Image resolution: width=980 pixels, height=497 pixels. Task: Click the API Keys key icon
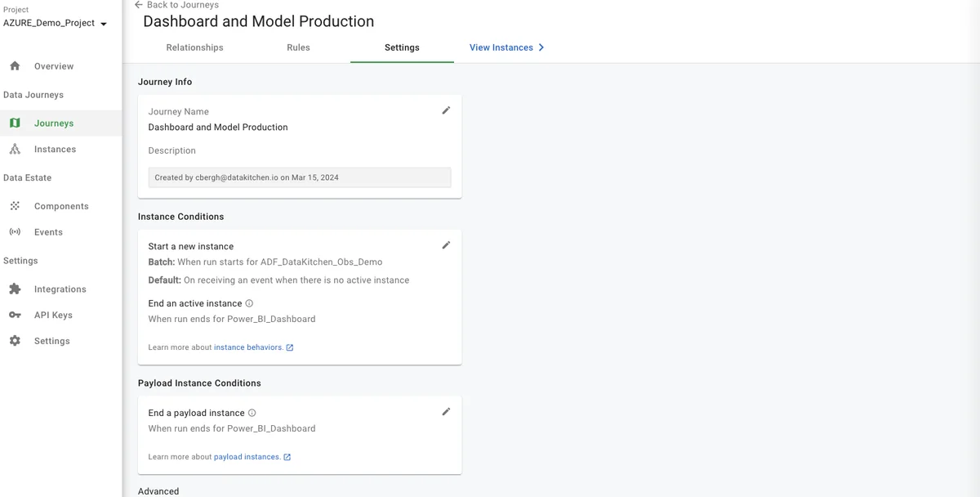coord(15,315)
